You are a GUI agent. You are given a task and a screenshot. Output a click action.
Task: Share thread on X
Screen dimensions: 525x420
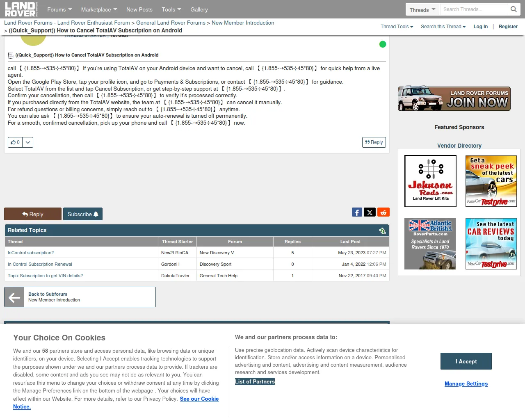(x=370, y=212)
